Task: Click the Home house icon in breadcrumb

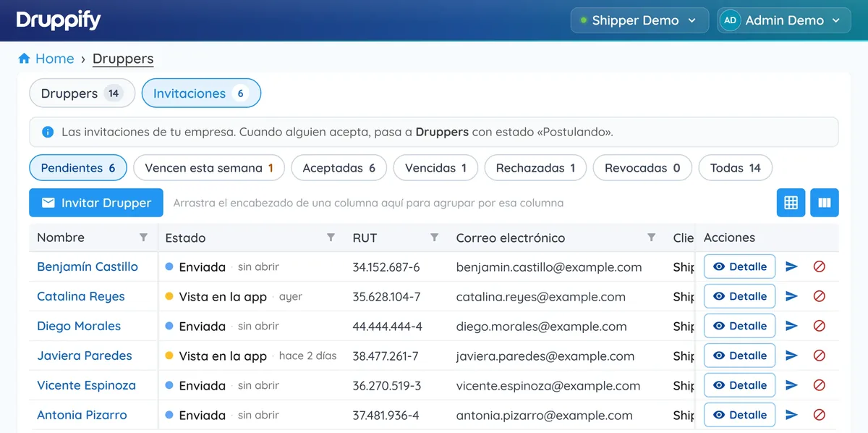Action: (x=25, y=59)
